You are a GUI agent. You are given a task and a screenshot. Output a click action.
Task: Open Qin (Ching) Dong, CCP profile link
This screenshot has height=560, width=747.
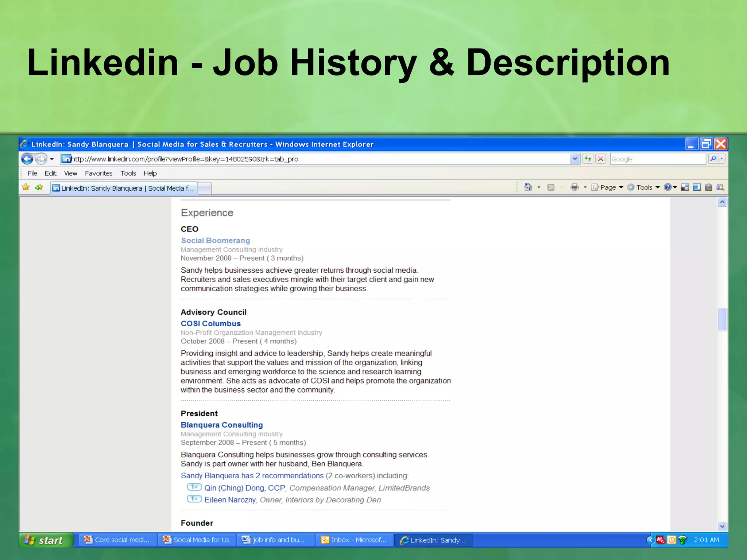point(245,488)
